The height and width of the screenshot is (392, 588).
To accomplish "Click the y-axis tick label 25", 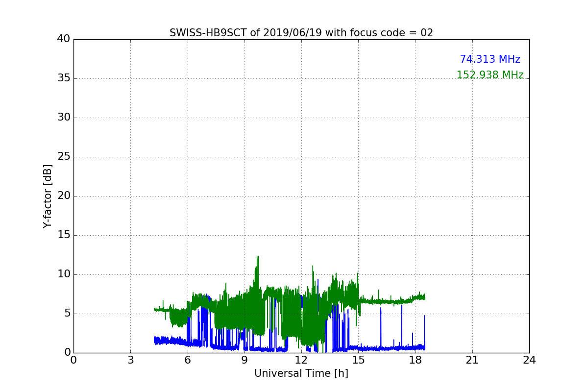I will tap(64, 157).
